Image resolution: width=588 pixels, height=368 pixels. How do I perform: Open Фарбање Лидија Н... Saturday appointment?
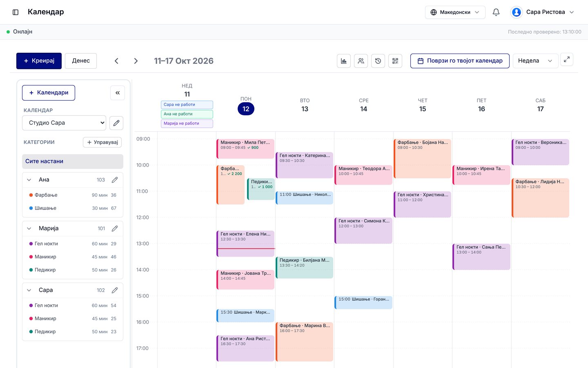coord(540,198)
